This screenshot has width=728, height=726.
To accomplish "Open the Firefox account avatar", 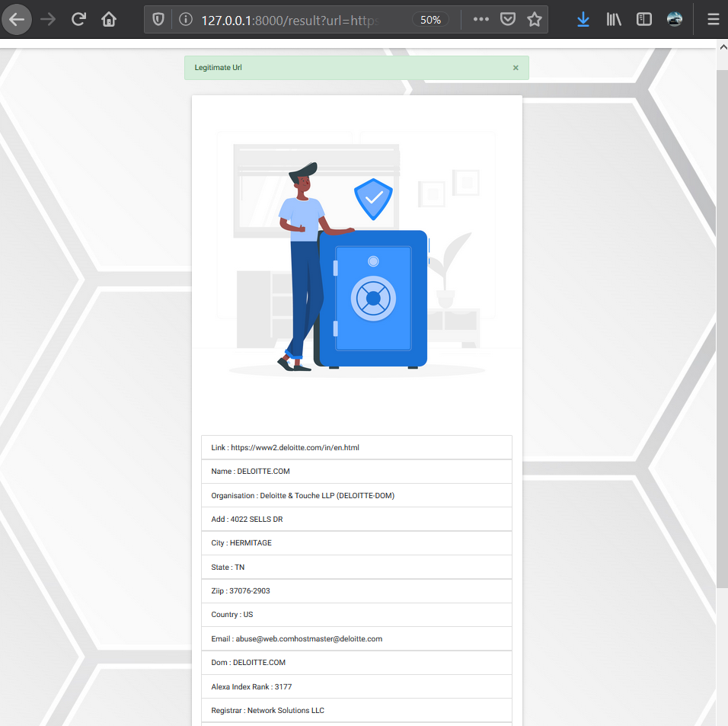I will [674, 20].
